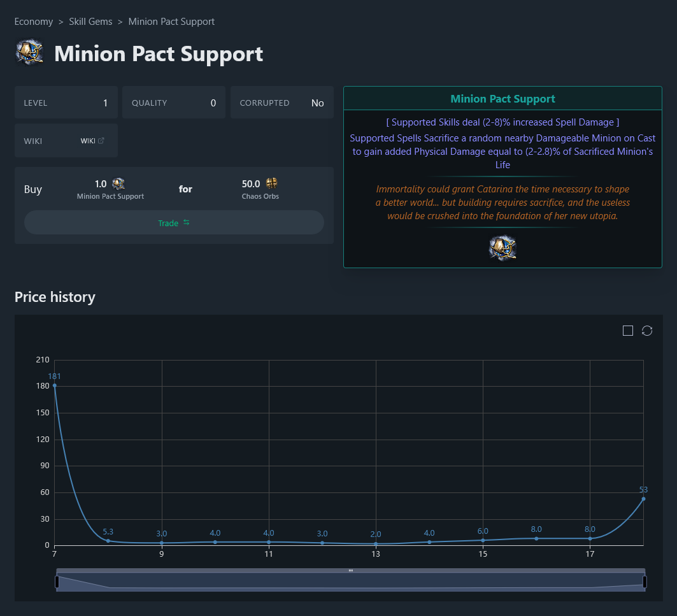Click the right handle of chart range slider
The image size is (677, 616).
coord(645,582)
